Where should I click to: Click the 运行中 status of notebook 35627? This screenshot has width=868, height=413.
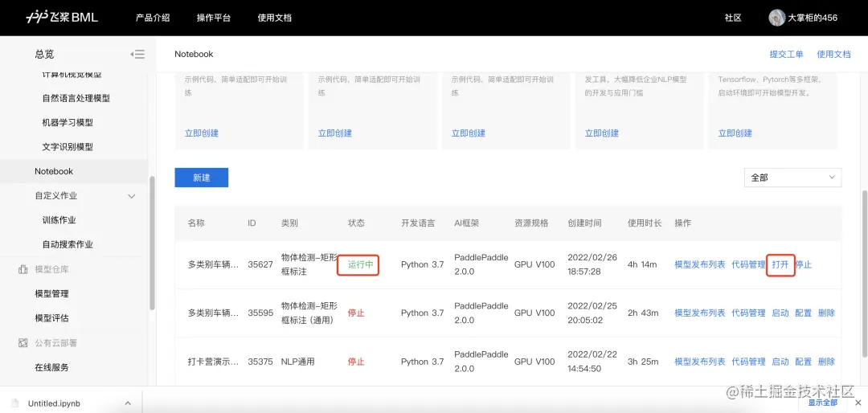(360, 264)
